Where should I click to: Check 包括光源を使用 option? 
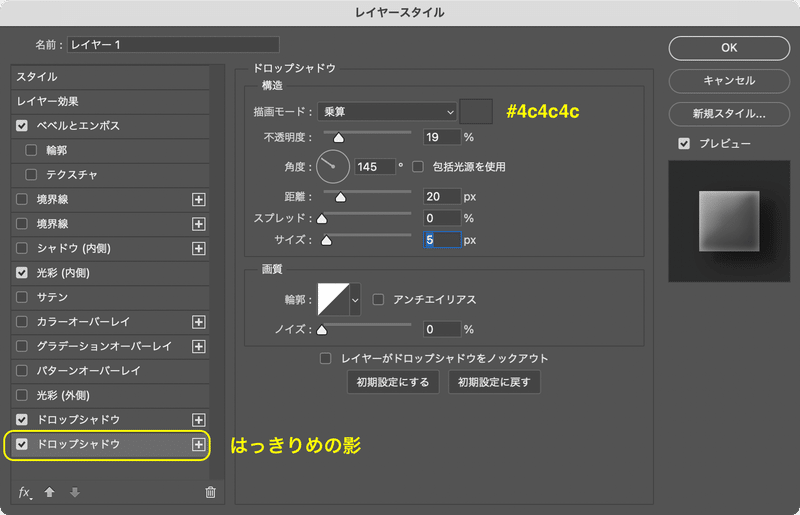coord(418,166)
